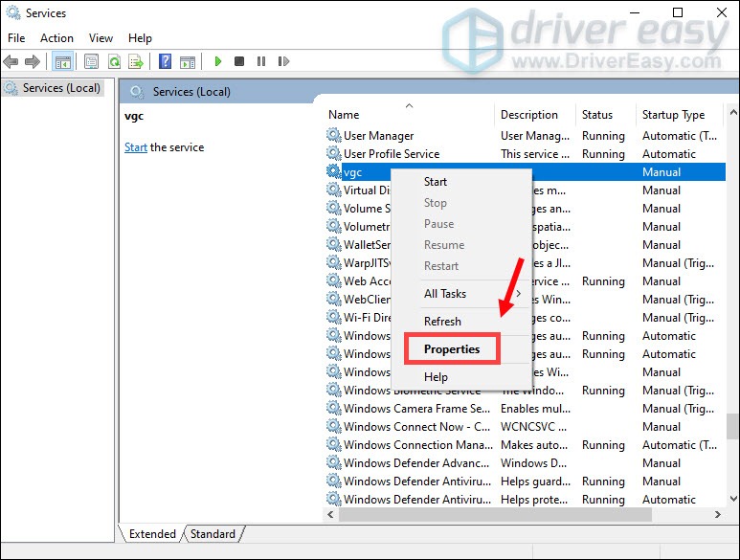The image size is (740, 560).
Task: Select Refresh in the context menu
Action: (442, 322)
